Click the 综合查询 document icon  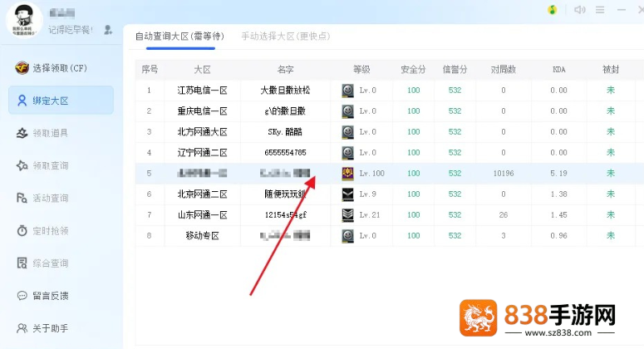tap(22, 263)
